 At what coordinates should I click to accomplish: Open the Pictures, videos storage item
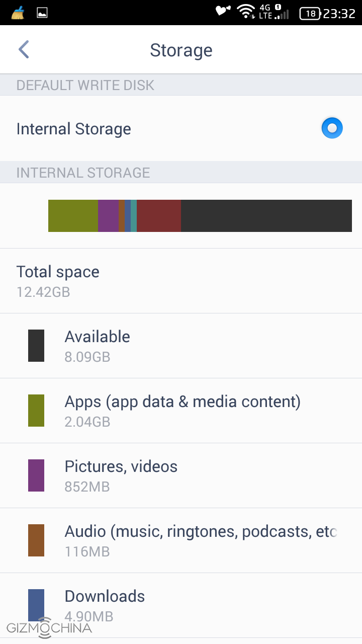click(181, 475)
